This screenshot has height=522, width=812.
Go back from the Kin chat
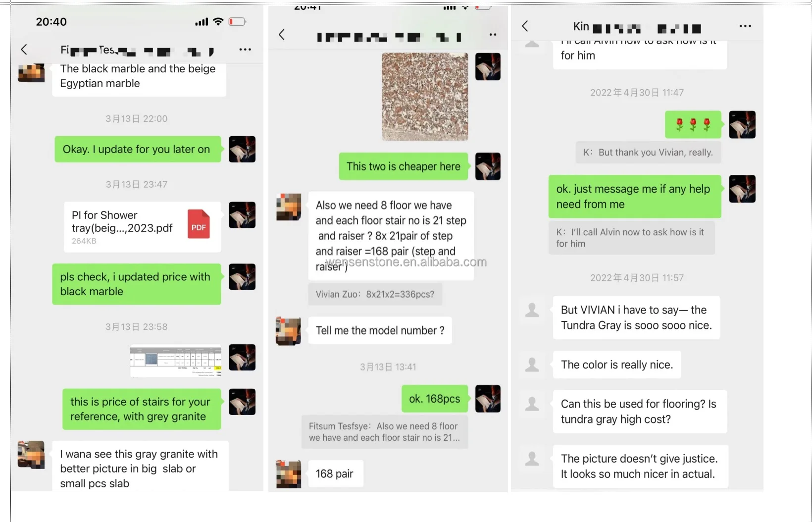[x=525, y=26]
